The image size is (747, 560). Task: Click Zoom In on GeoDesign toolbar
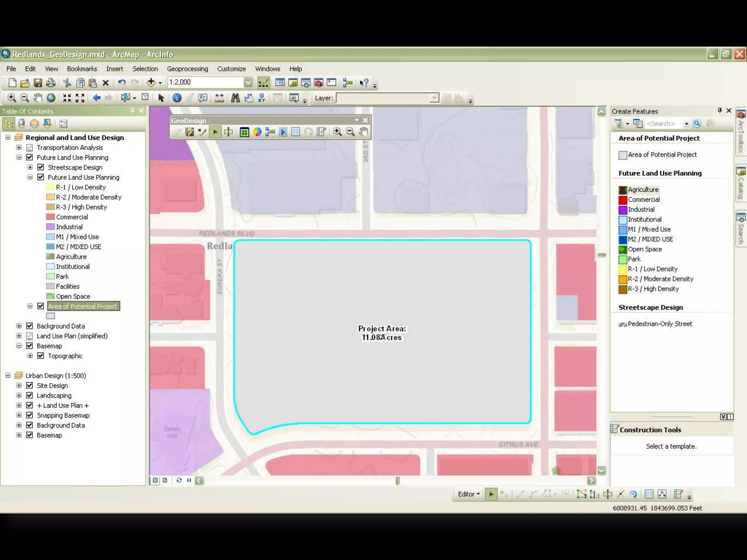tap(337, 132)
